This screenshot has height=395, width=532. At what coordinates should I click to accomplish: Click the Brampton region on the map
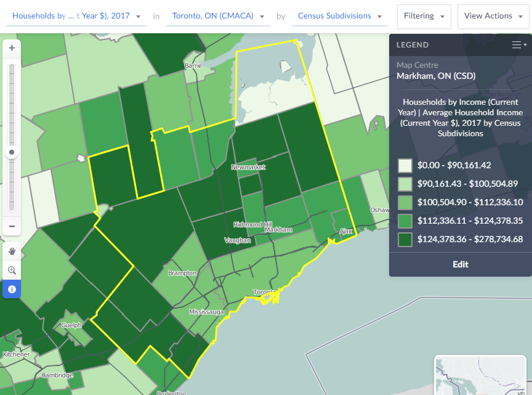pos(182,272)
